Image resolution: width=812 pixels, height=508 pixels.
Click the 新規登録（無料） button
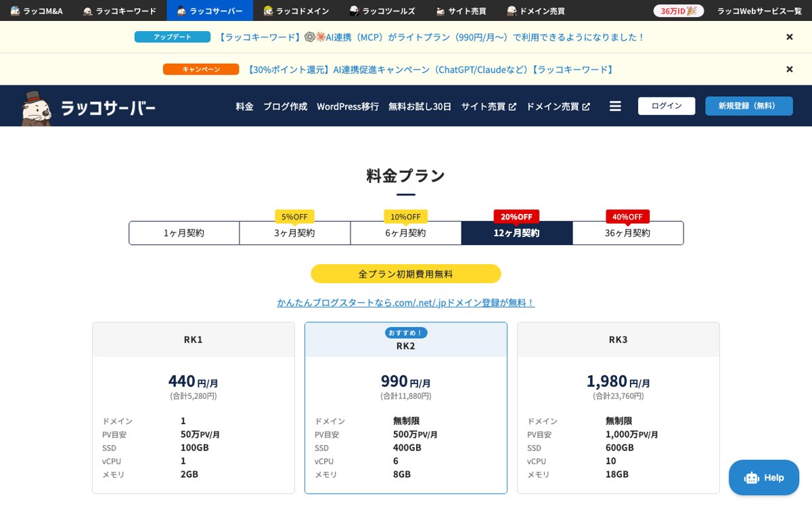coord(749,106)
